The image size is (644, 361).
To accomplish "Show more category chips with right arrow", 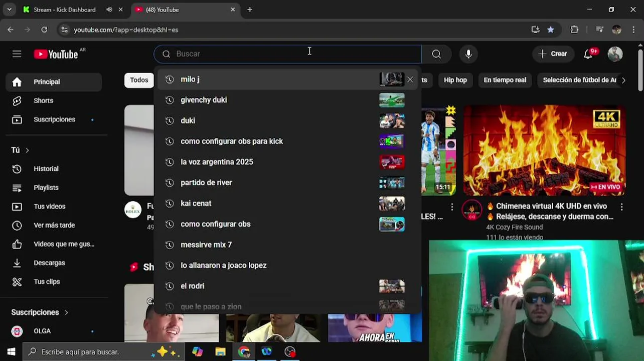I will (623, 80).
